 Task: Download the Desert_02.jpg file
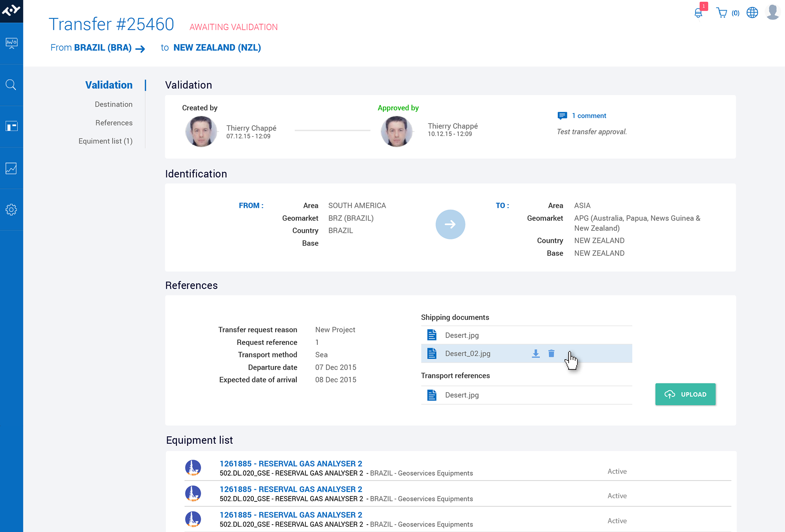click(536, 354)
